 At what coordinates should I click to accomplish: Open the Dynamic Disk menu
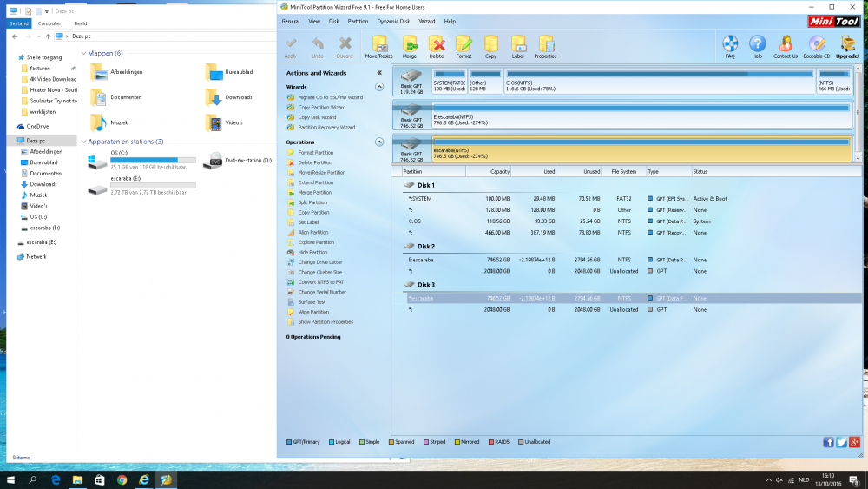[392, 21]
